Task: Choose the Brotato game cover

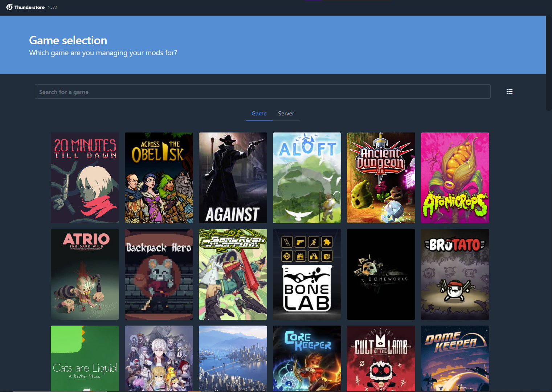Action: coord(455,274)
